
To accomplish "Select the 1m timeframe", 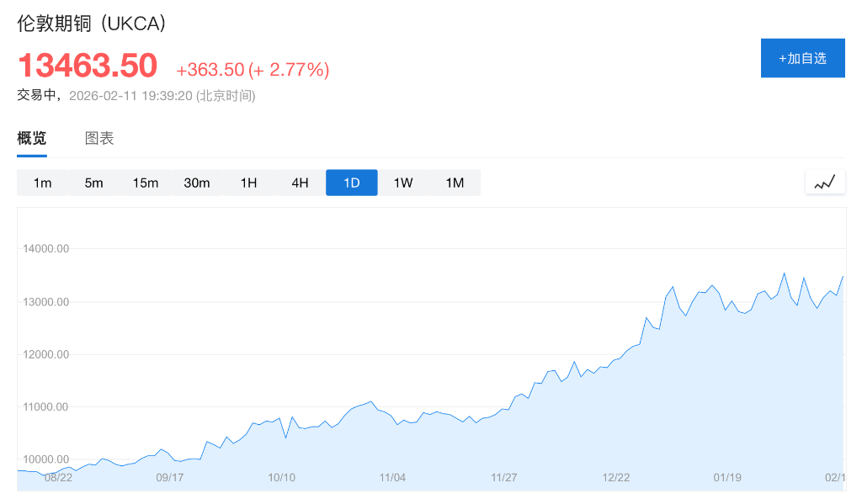I will click(42, 182).
